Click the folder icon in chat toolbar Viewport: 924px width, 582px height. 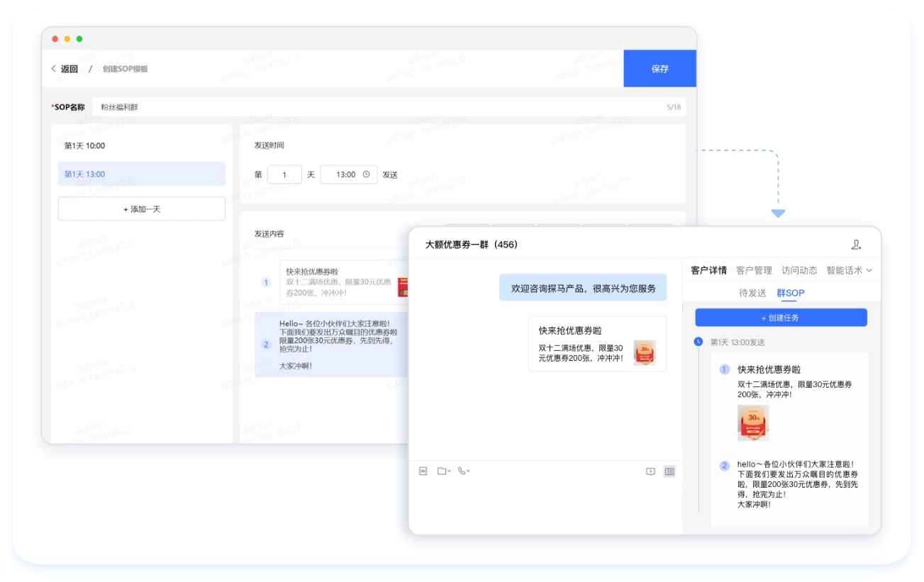(442, 471)
